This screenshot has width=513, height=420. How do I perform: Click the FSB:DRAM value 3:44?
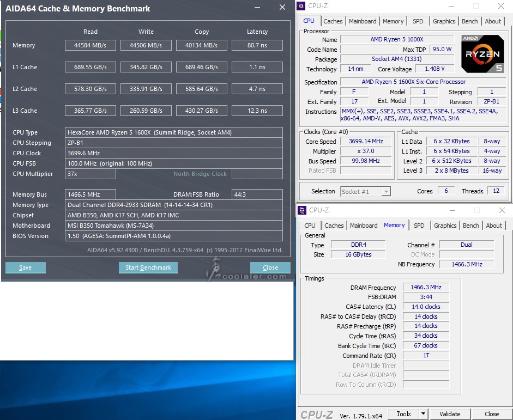[426, 297]
